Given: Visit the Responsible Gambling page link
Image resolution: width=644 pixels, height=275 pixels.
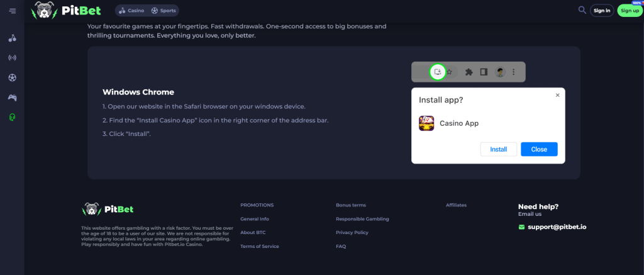Looking at the screenshot, I should click(362, 219).
